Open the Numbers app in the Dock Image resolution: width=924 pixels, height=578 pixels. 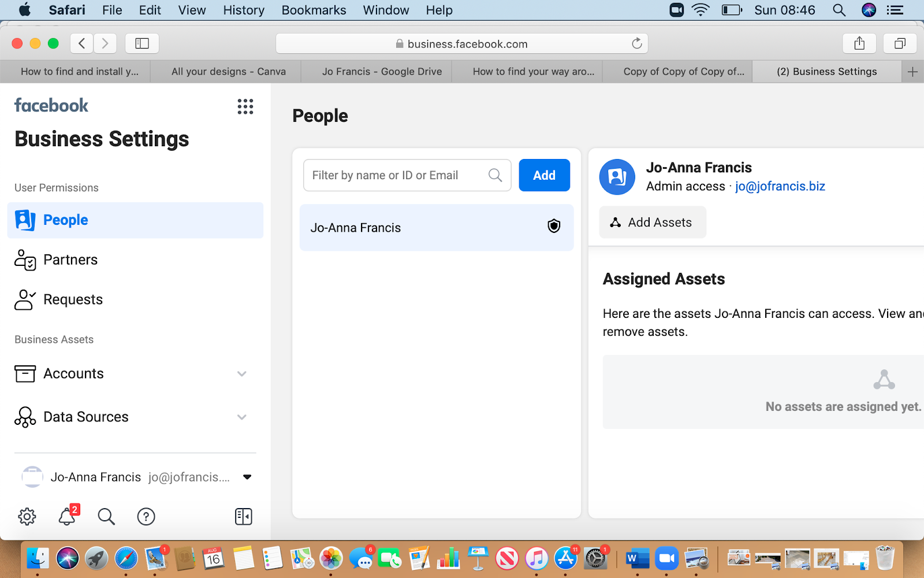tap(448, 558)
